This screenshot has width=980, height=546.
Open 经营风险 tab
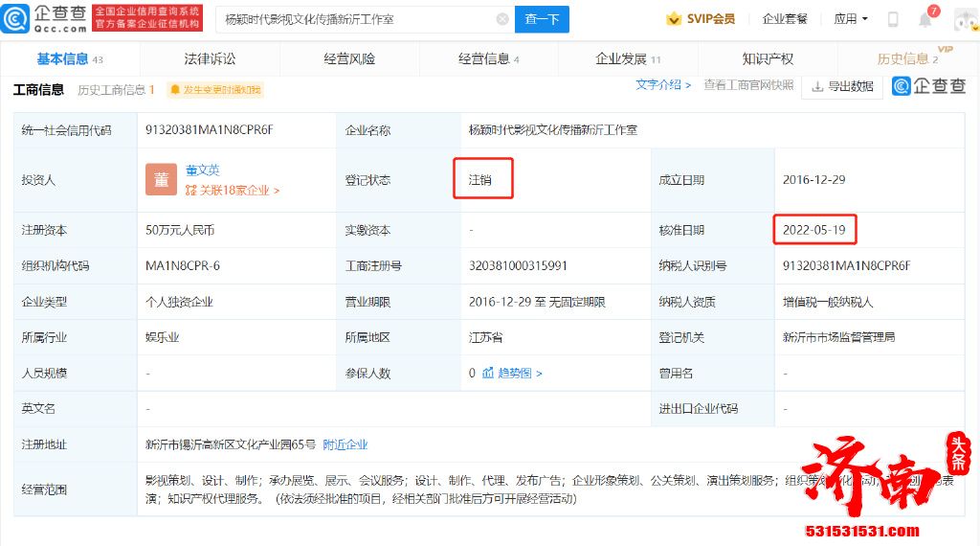click(x=349, y=58)
